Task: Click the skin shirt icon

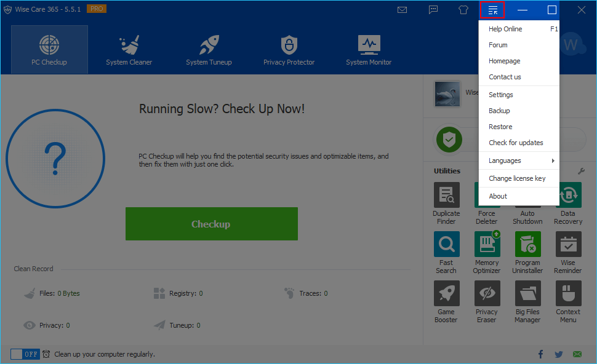Action: coord(463,10)
